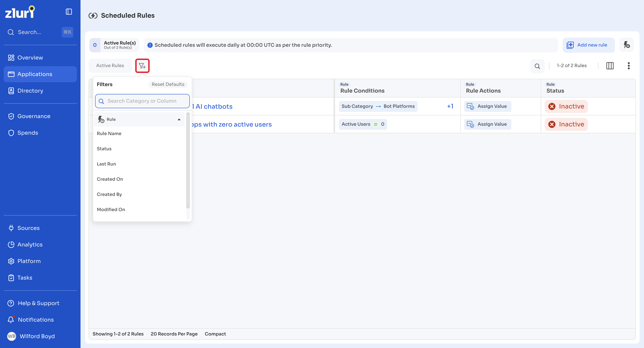Screen dimensions: 644x348
Task: Open the table search icon
Action: [537, 66]
